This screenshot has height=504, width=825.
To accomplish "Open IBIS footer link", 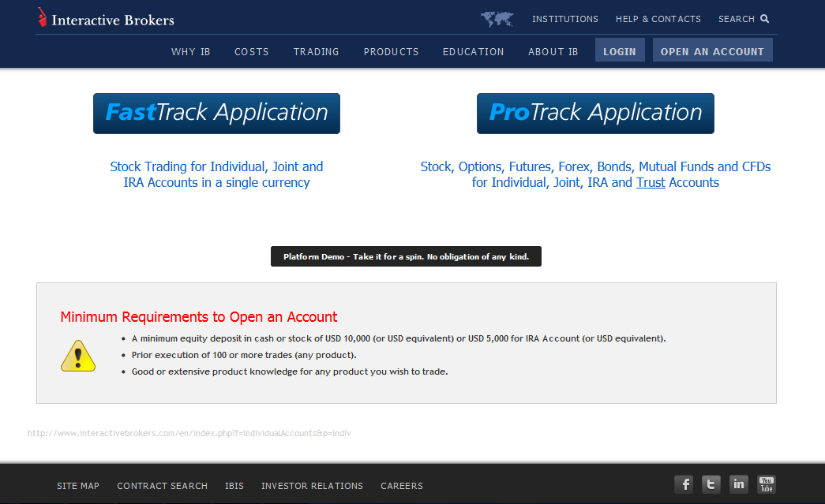I will [x=234, y=486].
